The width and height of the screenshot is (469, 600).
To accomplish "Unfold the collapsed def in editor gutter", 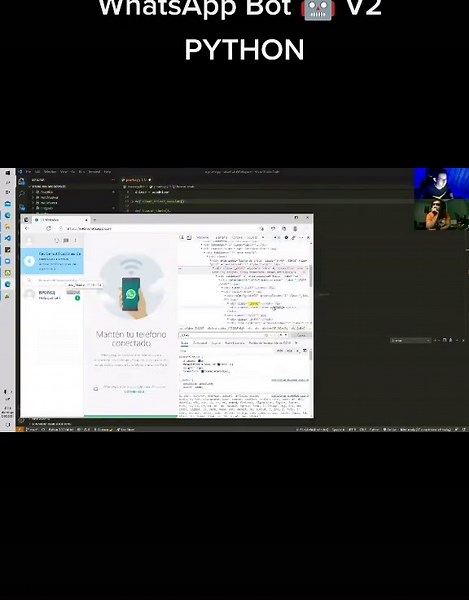I will click(132, 201).
